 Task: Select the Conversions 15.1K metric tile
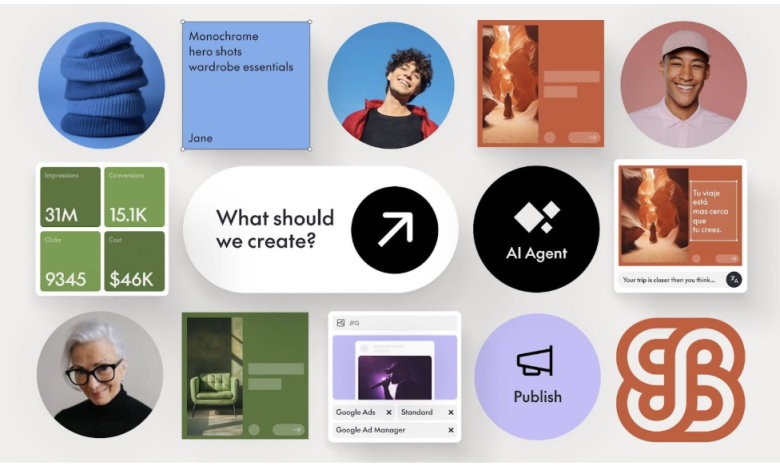(x=134, y=197)
